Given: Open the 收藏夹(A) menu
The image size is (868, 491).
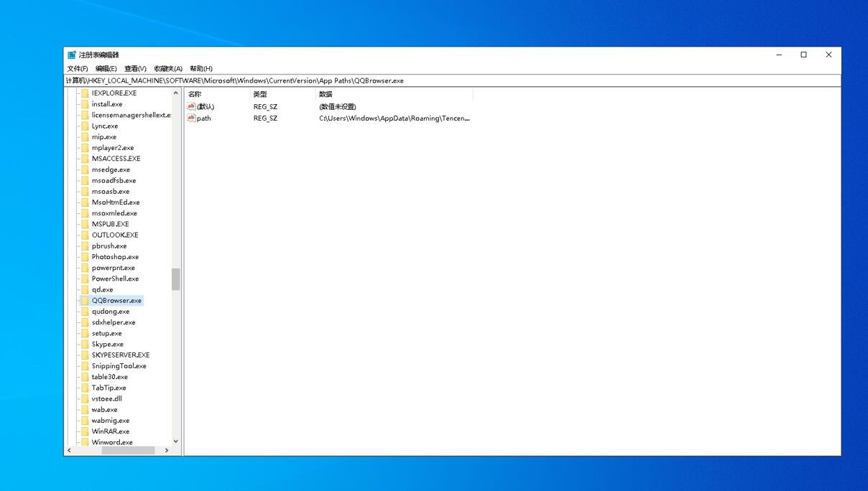Looking at the screenshot, I should (x=168, y=69).
